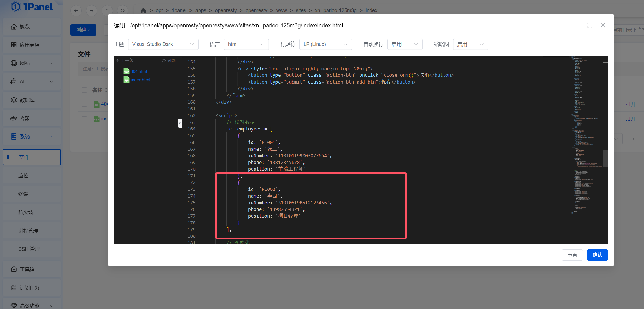This screenshot has height=309, width=644.
Task: Open the 行尾符 LF (Linux) dropdown
Action: tap(325, 44)
